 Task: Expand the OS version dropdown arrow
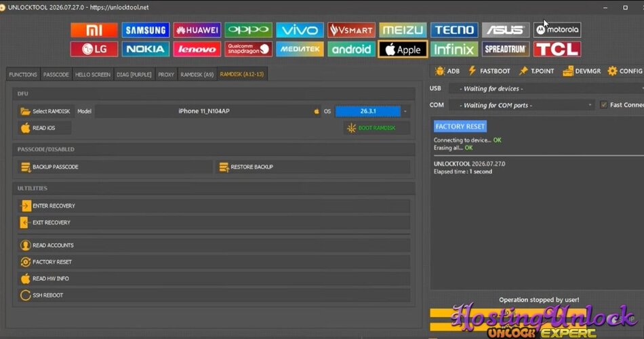coord(405,111)
